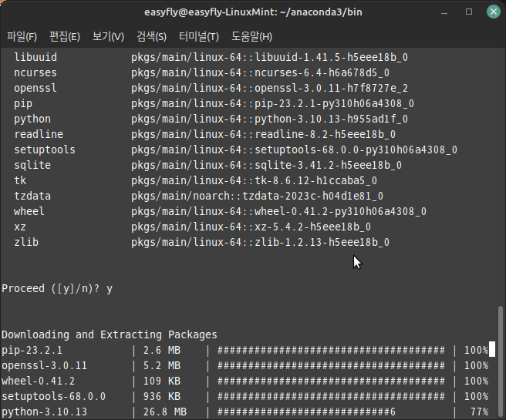506x420 pixels.
Task: Click the ncurses package name
Action: 35,73
